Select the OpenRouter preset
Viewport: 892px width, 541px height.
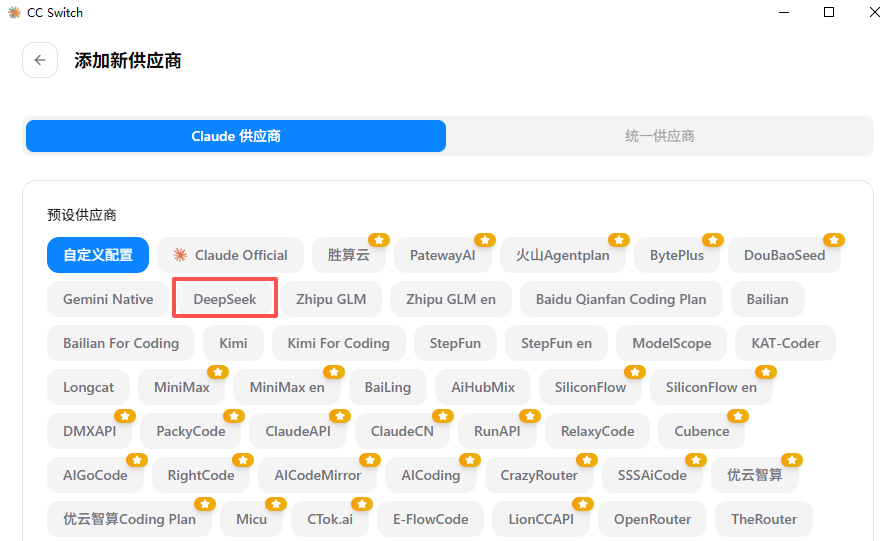pos(653,519)
